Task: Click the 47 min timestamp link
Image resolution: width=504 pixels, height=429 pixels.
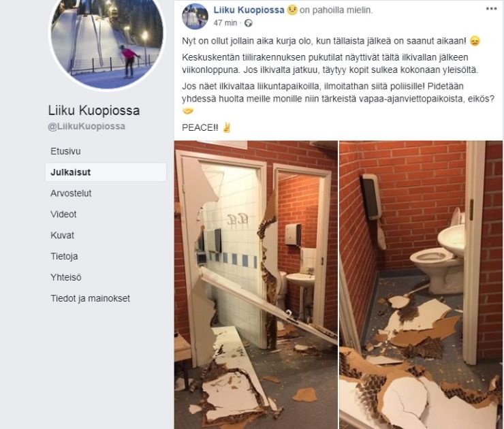Action: coord(225,23)
